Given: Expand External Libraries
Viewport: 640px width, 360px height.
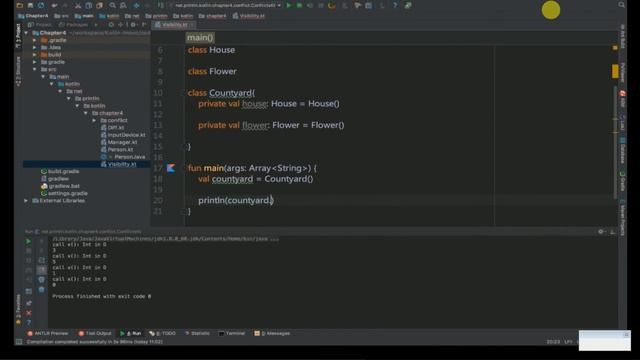Looking at the screenshot, I should [x=26, y=200].
